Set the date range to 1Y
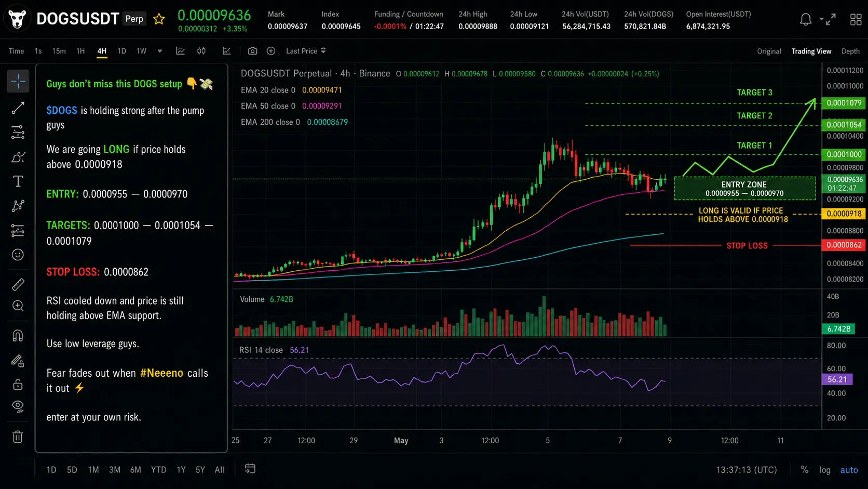Viewport: 868px width, 489px height. [181, 470]
